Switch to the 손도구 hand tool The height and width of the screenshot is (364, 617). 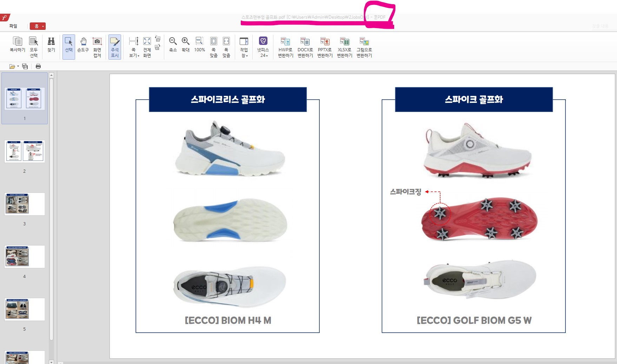tap(83, 45)
